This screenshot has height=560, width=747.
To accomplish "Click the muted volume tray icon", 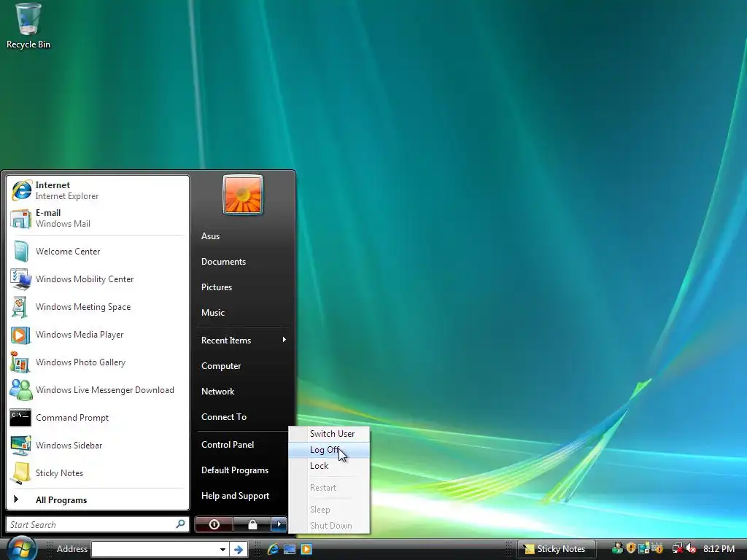I will (x=691, y=548).
